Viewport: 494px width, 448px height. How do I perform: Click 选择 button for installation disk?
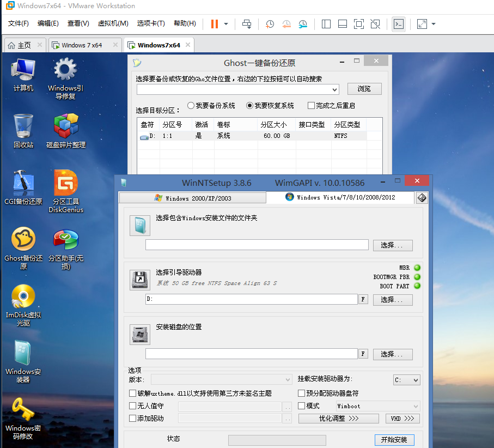tap(393, 354)
